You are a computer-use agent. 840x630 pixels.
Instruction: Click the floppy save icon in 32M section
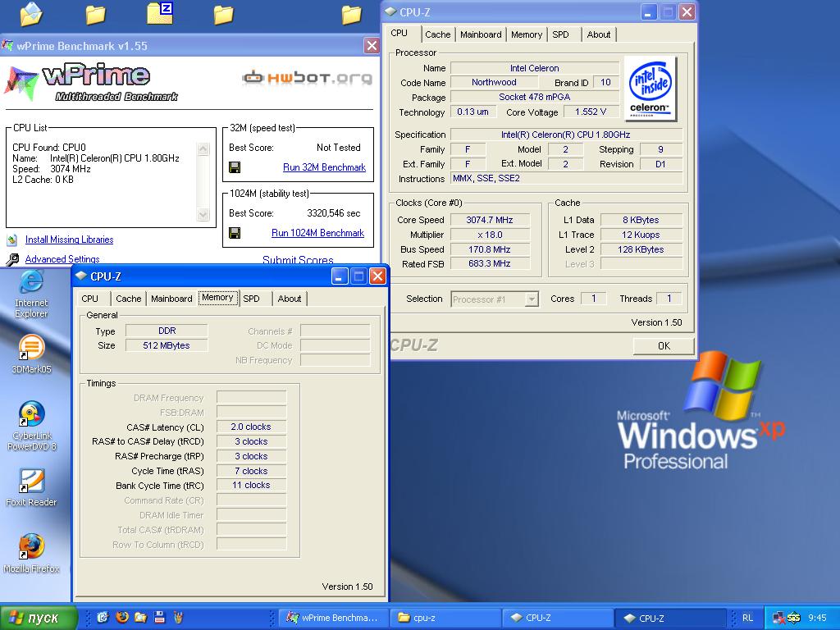(234, 167)
